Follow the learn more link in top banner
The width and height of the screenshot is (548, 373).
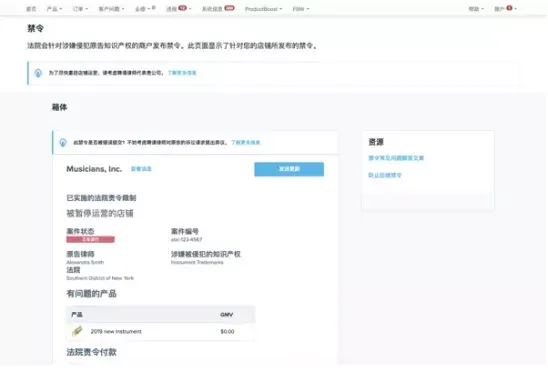182,73
